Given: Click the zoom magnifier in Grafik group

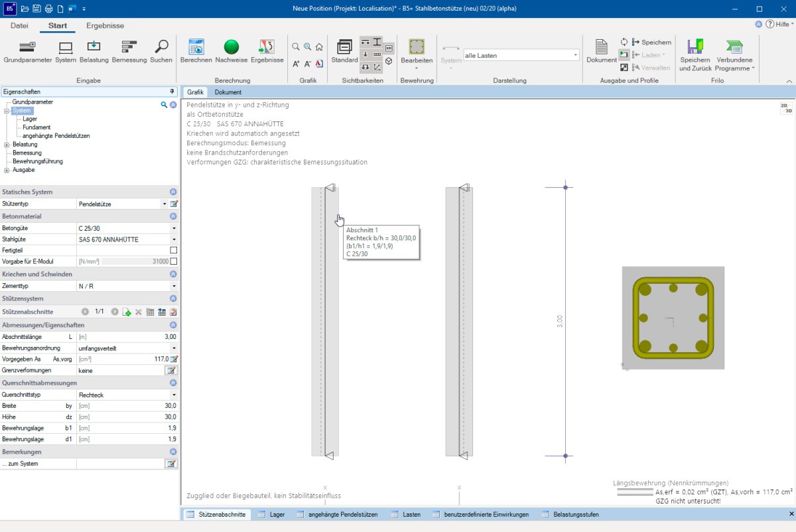Looking at the screenshot, I should (296, 46).
